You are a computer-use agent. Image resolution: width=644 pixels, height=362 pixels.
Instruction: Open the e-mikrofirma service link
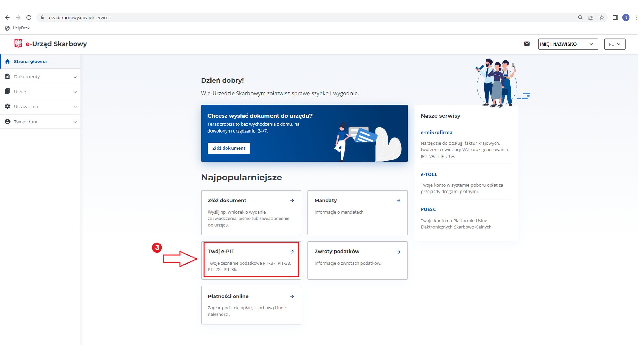click(437, 132)
